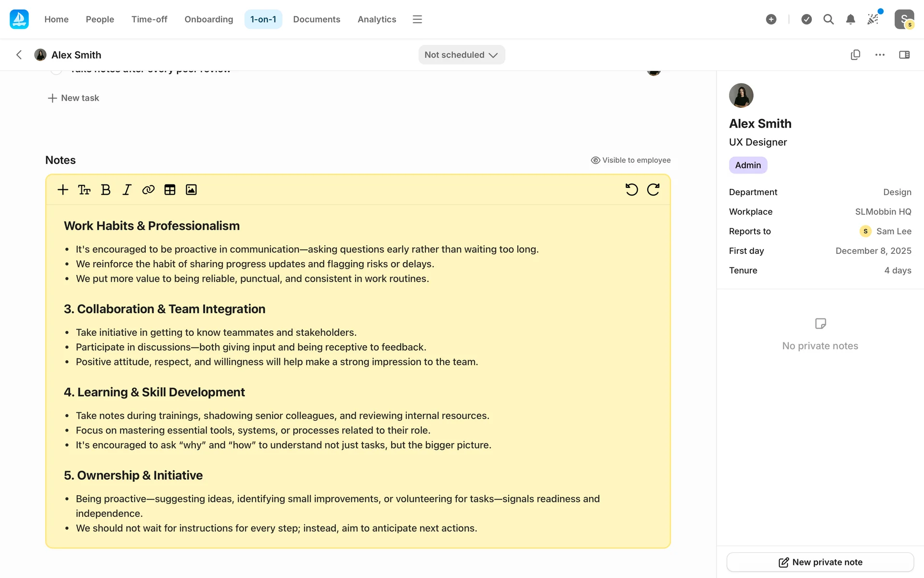Image resolution: width=924 pixels, height=578 pixels.
Task: Check the task checkbox above New task
Action: tap(56, 71)
